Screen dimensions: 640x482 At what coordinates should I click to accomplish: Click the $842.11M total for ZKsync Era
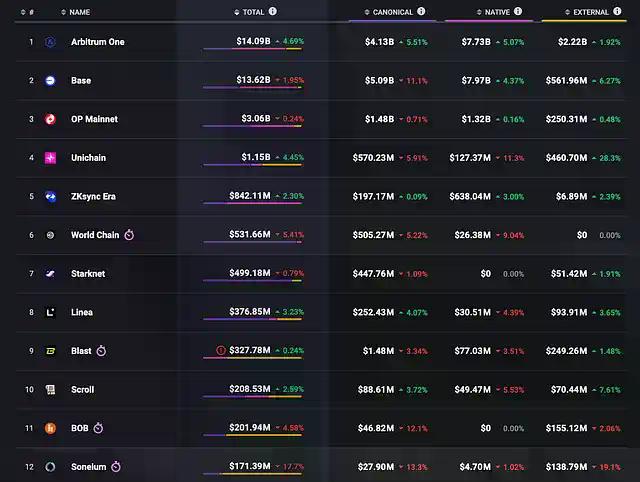click(x=249, y=196)
